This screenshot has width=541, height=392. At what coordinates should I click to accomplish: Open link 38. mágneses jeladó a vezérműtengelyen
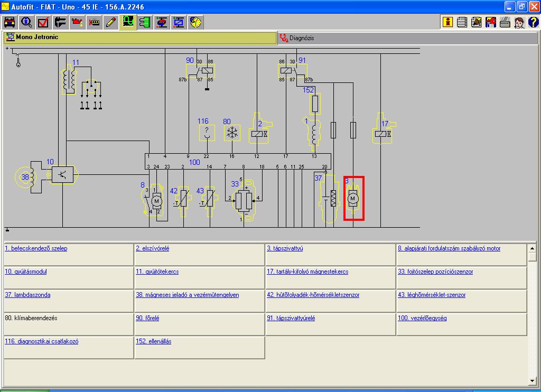point(188,295)
